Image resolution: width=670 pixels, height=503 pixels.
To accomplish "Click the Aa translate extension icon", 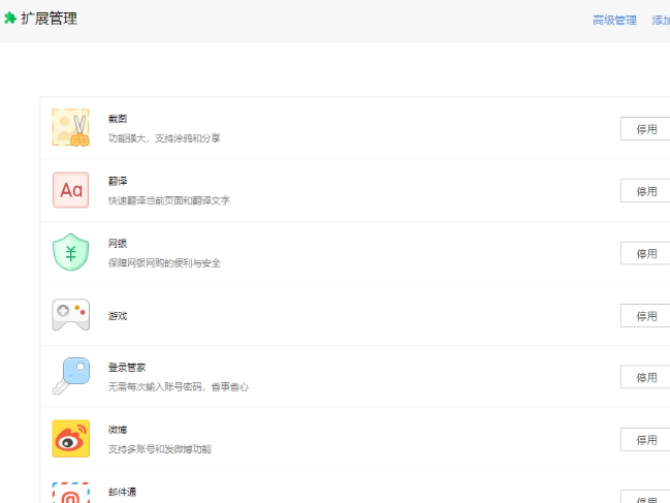I will click(x=71, y=190).
